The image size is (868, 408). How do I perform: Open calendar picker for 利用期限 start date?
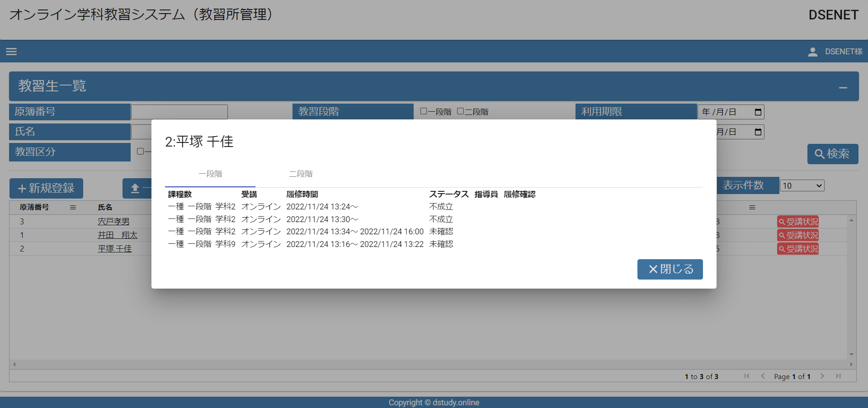[x=758, y=112]
